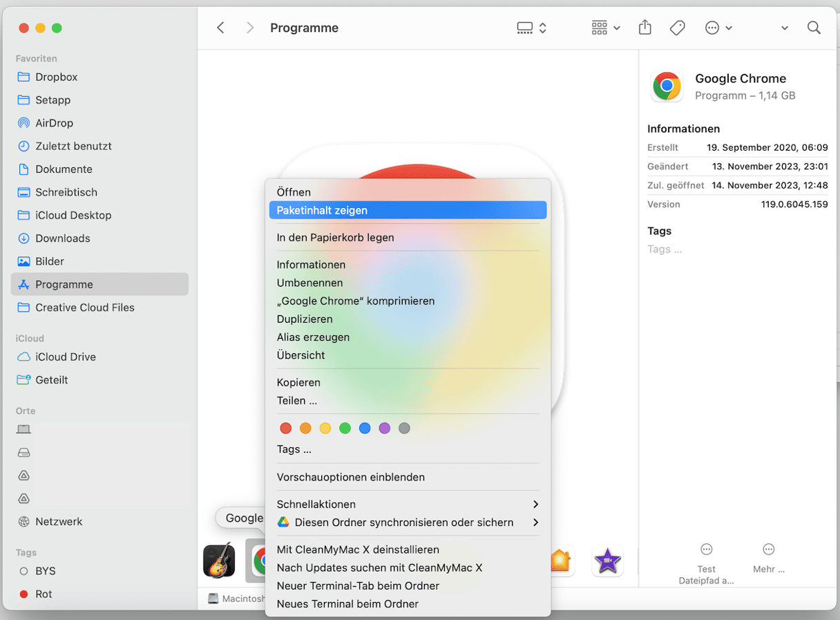The image size is (840, 620).
Task: Open Setapp folder in sidebar
Action: (x=99, y=100)
